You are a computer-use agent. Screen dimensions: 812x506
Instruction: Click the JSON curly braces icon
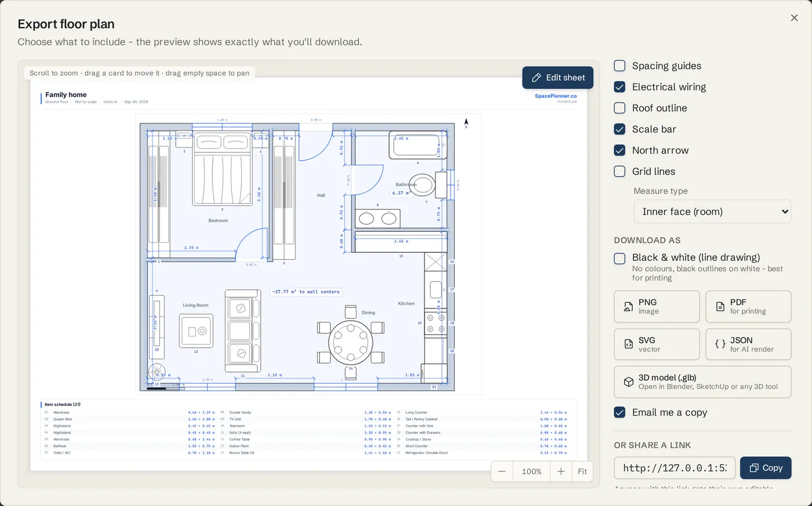(x=720, y=344)
